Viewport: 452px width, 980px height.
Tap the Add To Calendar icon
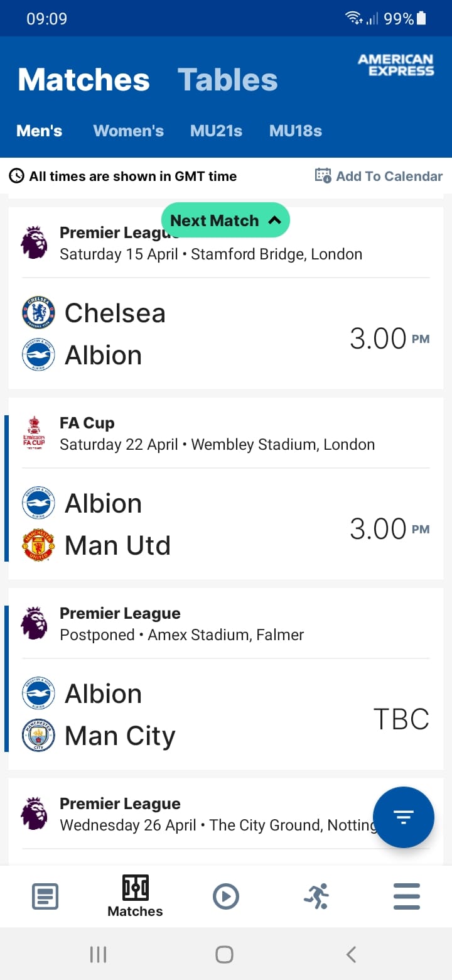pos(323,176)
